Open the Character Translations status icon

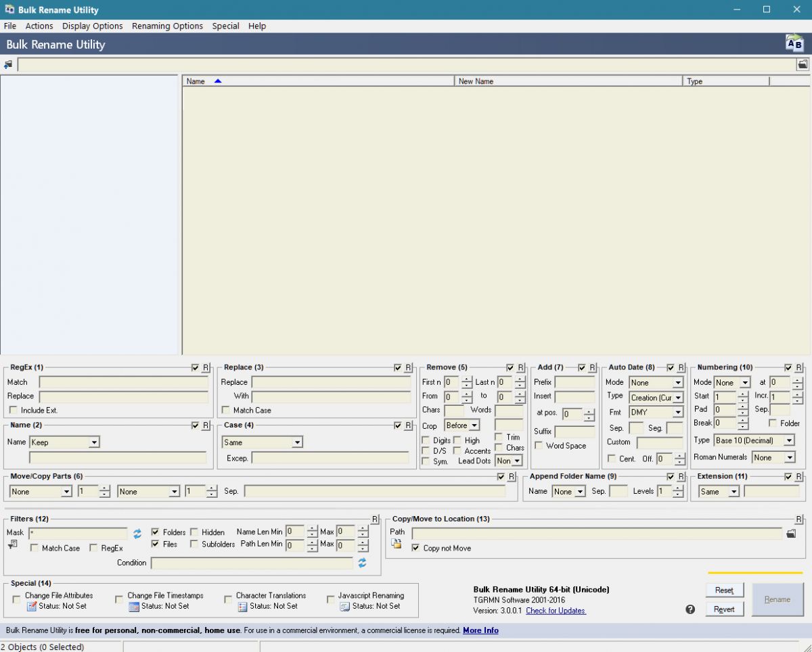(x=242, y=607)
